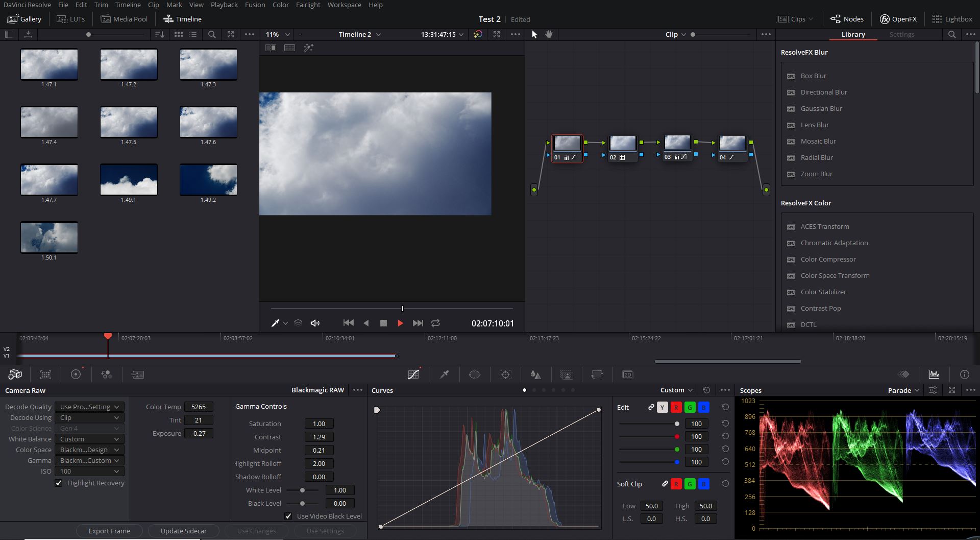Click the OpenFX library search icon

[952, 34]
